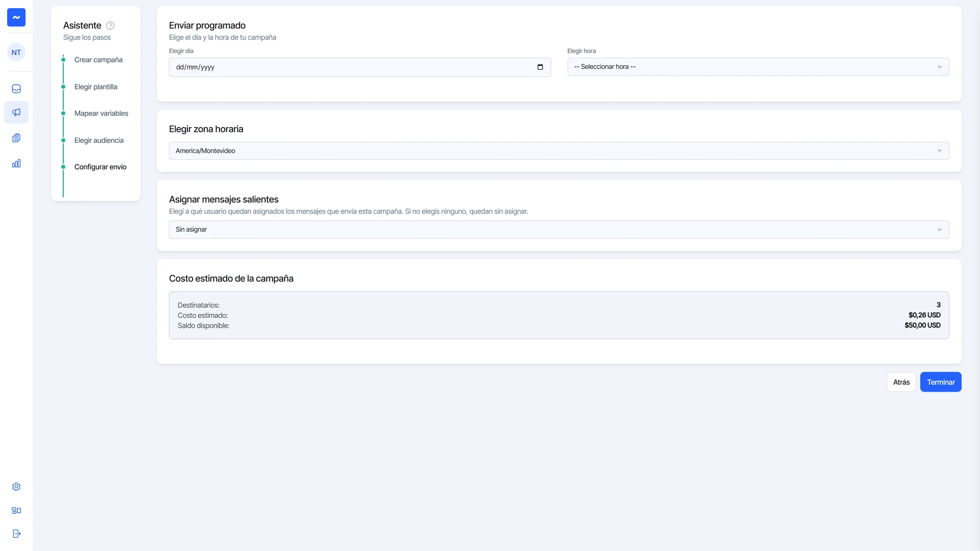Open the calendar picker icon

click(x=540, y=67)
